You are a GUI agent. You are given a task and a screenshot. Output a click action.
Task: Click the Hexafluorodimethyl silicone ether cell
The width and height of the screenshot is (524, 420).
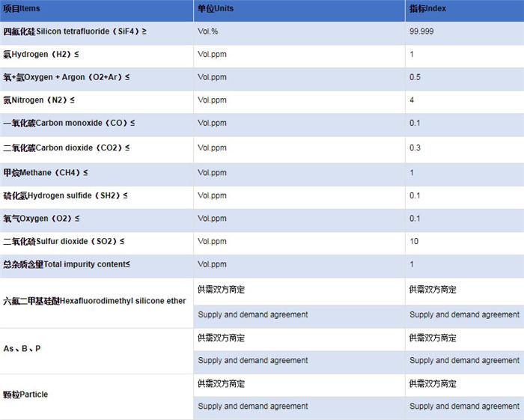[94, 301]
